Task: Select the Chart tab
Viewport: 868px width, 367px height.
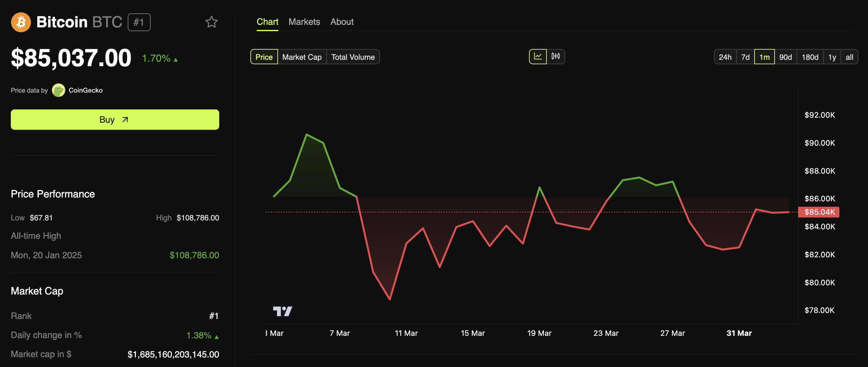Action: click(x=267, y=22)
